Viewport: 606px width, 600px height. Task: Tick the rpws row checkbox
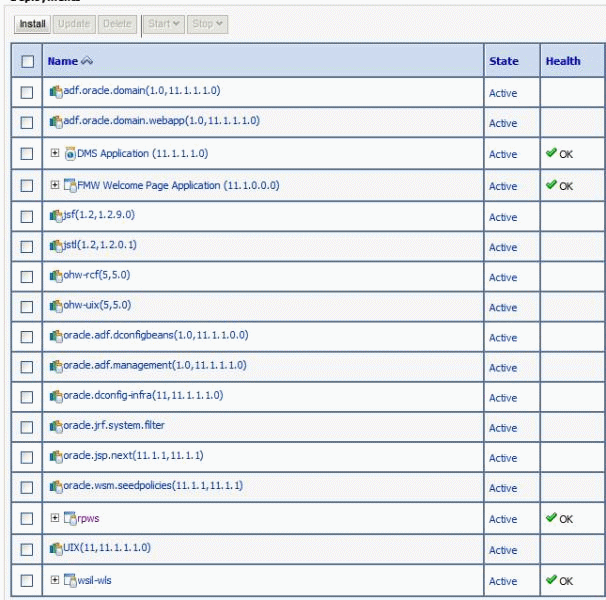[27, 518]
